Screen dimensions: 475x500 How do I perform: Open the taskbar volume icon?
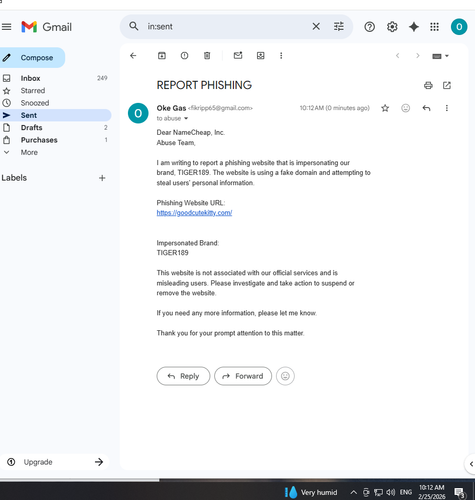[391, 492]
